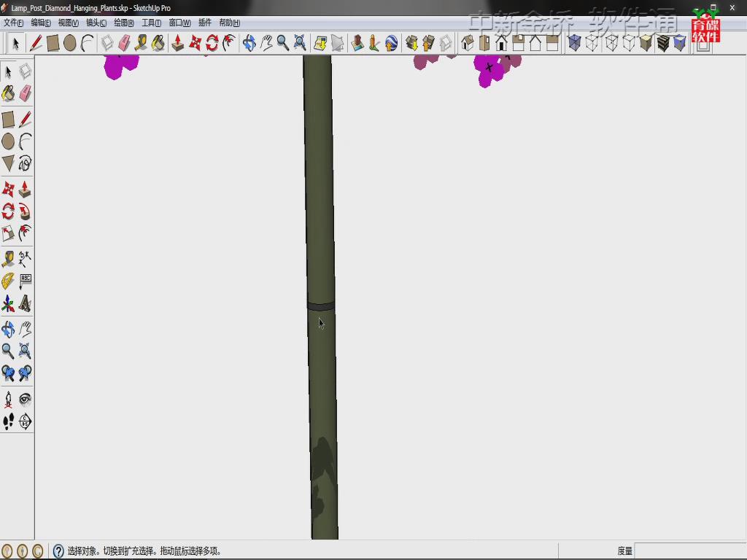The height and width of the screenshot is (560, 747).
Task: Enable Monochrome face style
Action: click(x=679, y=43)
